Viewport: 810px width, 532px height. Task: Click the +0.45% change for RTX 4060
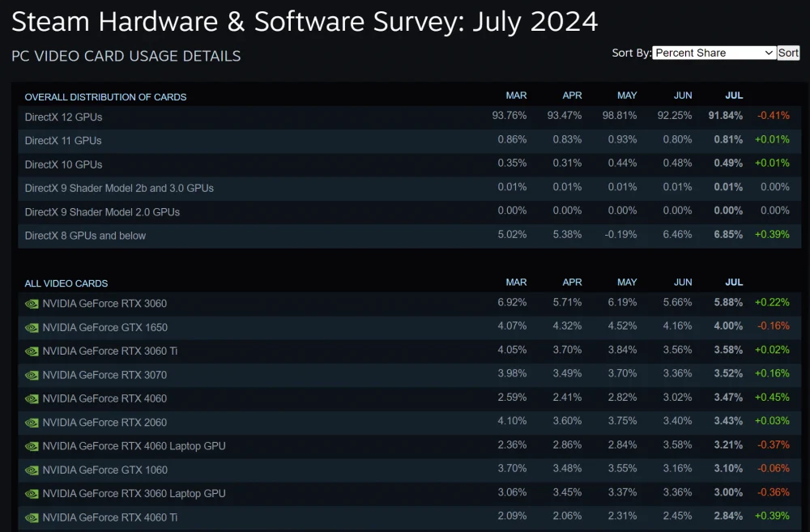pos(772,398)
